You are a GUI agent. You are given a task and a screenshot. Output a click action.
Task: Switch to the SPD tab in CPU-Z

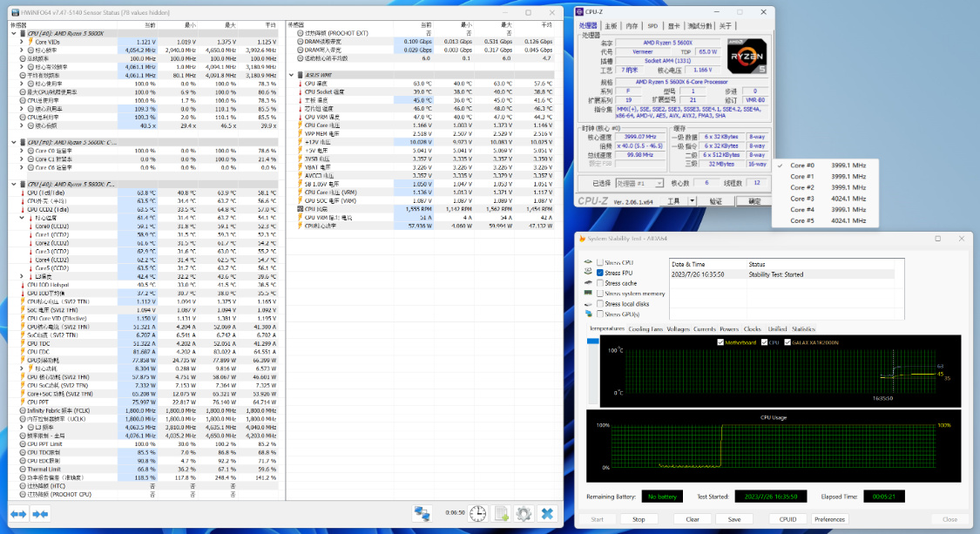(652, 26)
